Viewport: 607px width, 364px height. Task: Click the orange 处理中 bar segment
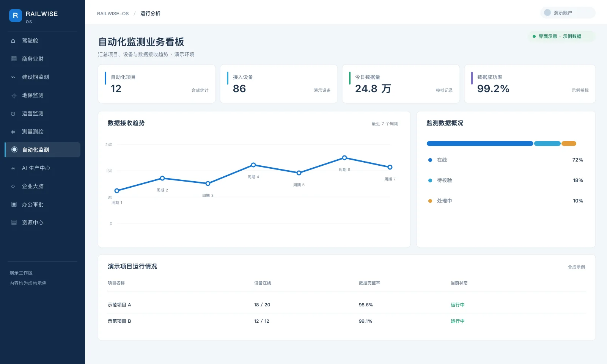point(569,144)
